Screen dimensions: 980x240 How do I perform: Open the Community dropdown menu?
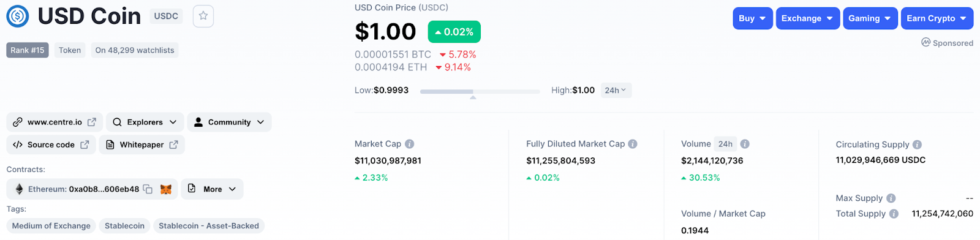coord(229,122)
